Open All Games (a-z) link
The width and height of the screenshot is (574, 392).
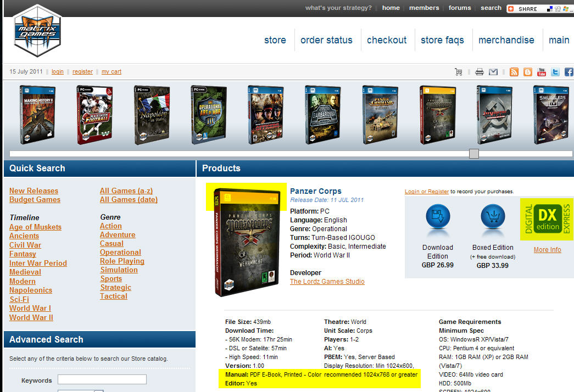click(126, 191)
